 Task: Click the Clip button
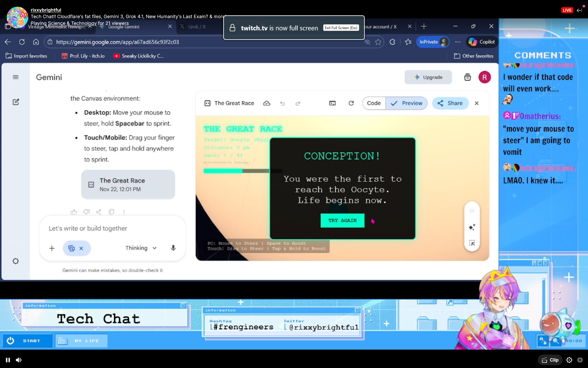click(x=550, y=360)
